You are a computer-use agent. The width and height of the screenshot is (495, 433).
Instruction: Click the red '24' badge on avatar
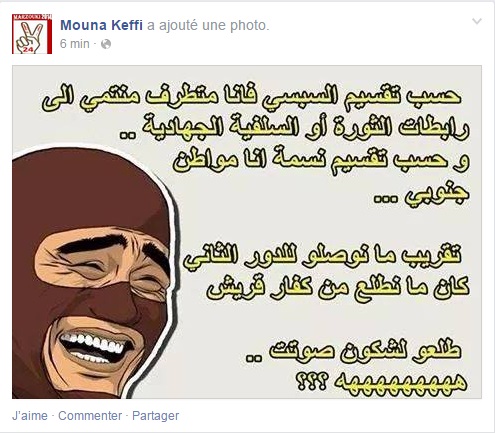pyautogui.click(x=28, y=50)
